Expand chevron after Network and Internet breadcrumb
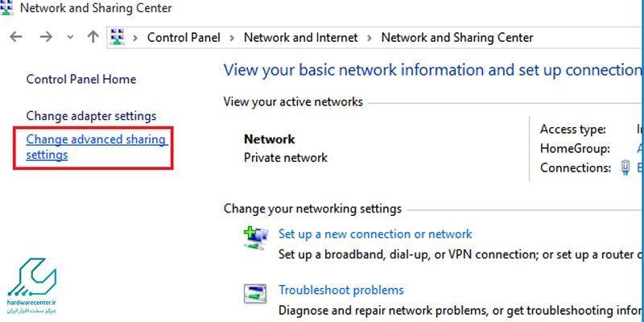The image size is (644, 322). (x=369, y=38)
